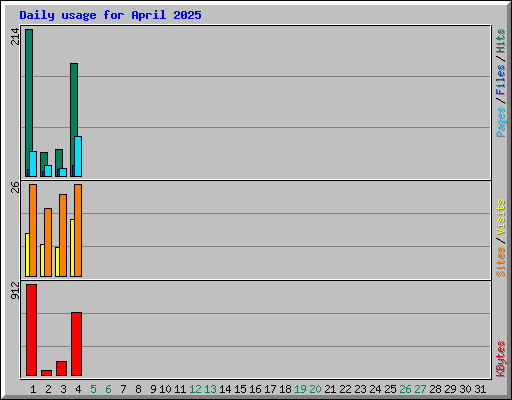Click day 29 on the x-axis
Image resolution: width=512 pixels, height=400 pixels.
point(450,389)
